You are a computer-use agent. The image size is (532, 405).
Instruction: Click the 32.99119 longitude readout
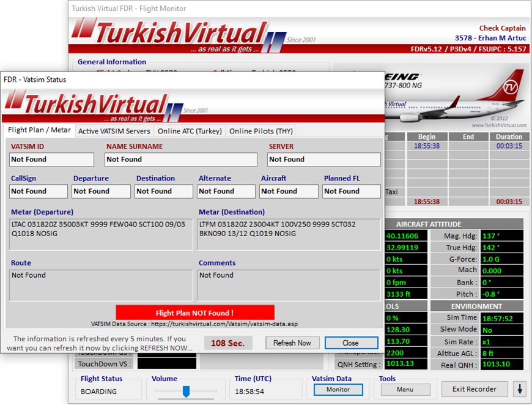pos(406,248)
